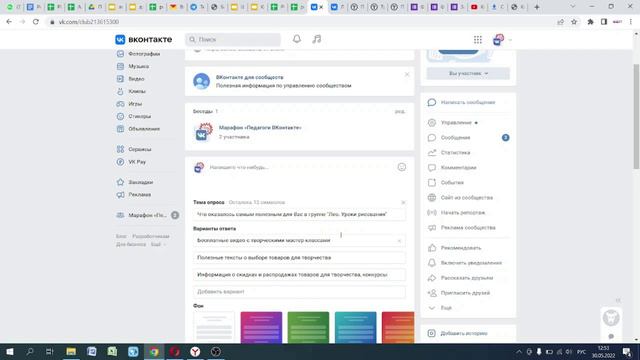Open the ВКонтакте для сообществ link
The width and height of the screenshot is (640, 360).
(x=249, y=77)
